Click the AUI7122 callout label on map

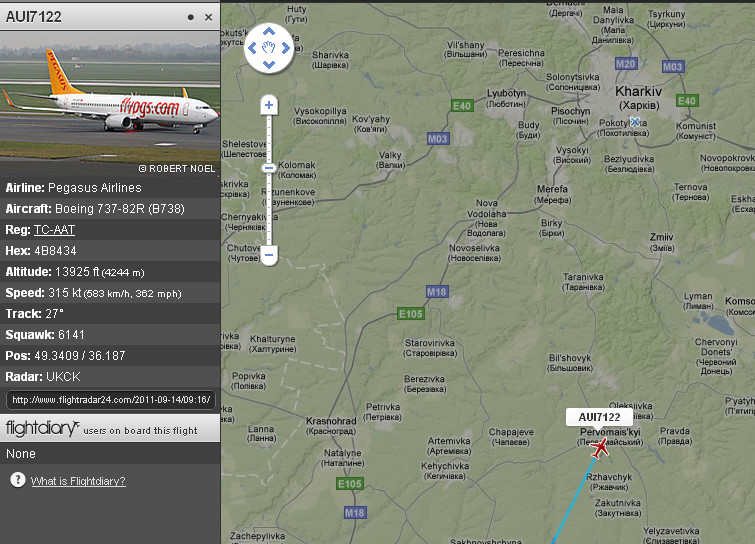[599, 417]
